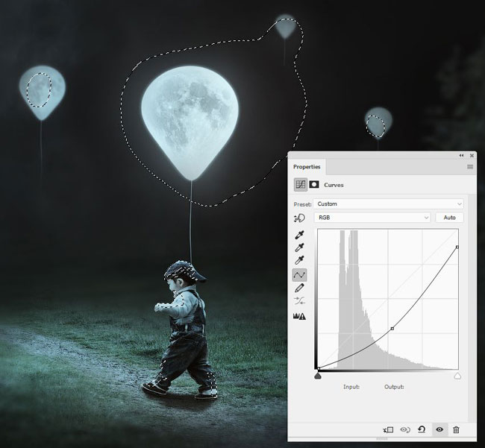485x448 pixels.
Task: Pick the white point eyedropper
Action: 299,260
